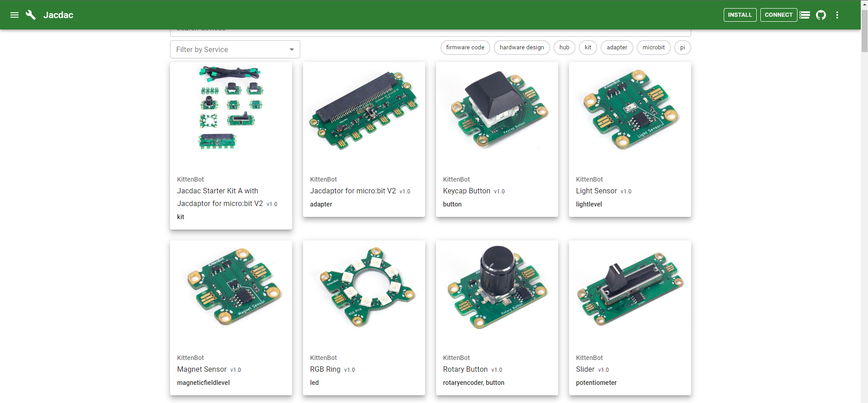Click the Light Sensor title
868x403 pixels.
[597, 191]
